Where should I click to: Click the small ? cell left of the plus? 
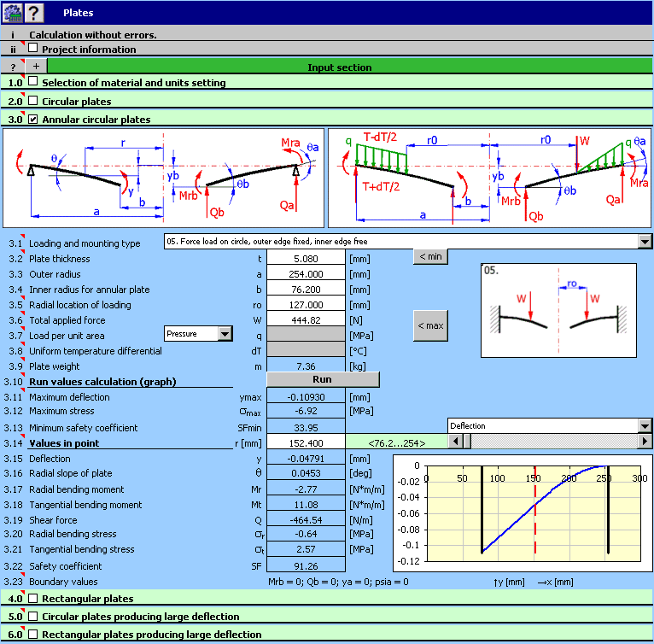13,67
